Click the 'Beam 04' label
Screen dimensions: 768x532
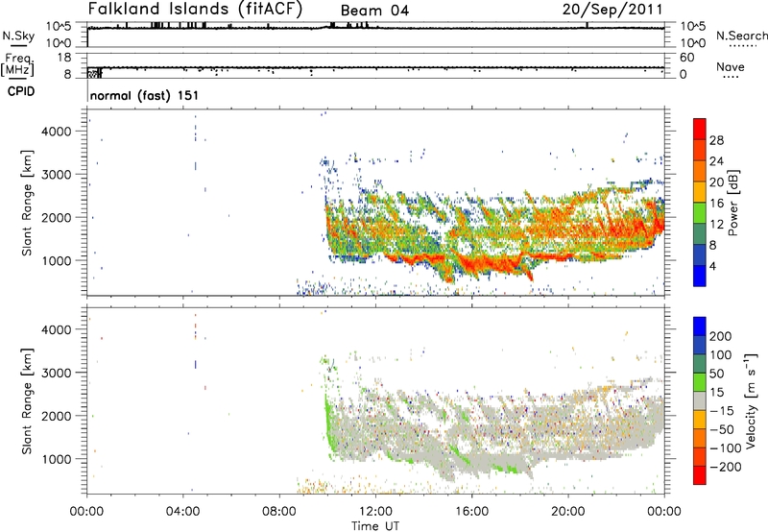coord(374,11)
